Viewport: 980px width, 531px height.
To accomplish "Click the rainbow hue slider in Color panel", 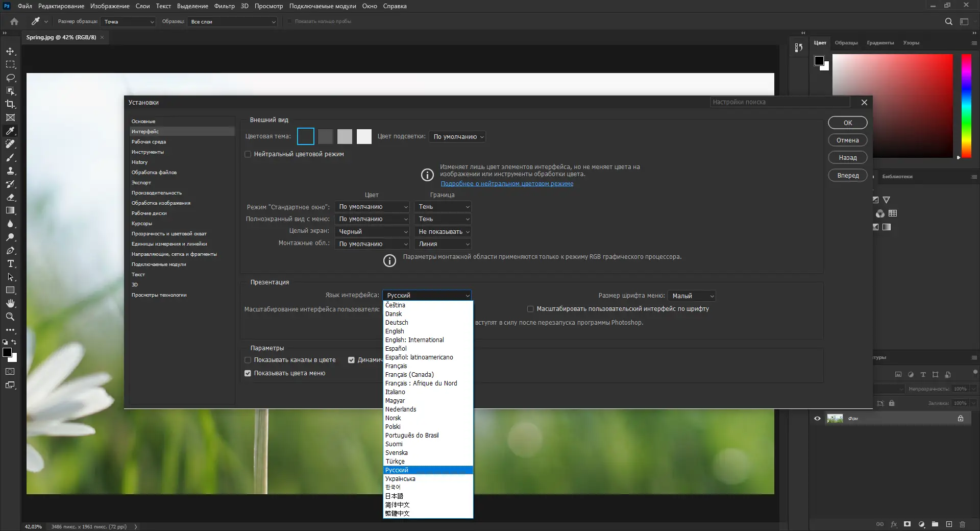I will point(966,105).
